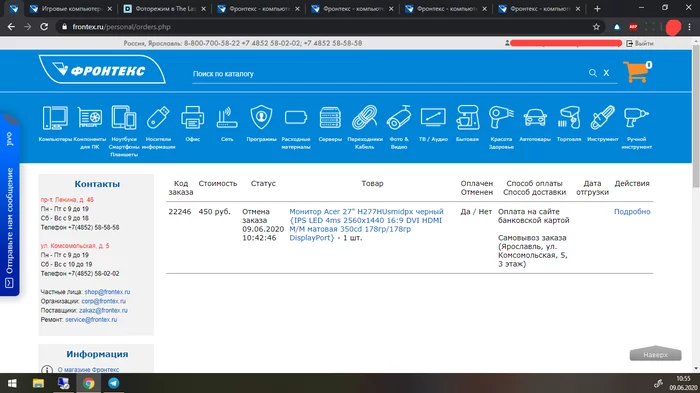700x393 pixels.
Task: Open Chrome's three-dot menu
Action: coord(690,27)
